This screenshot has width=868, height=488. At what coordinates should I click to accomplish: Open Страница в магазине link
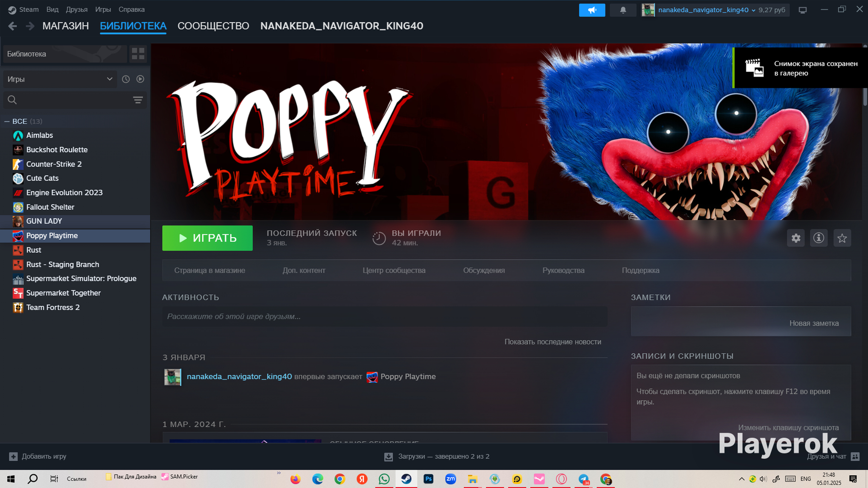[x=210, y=270]
